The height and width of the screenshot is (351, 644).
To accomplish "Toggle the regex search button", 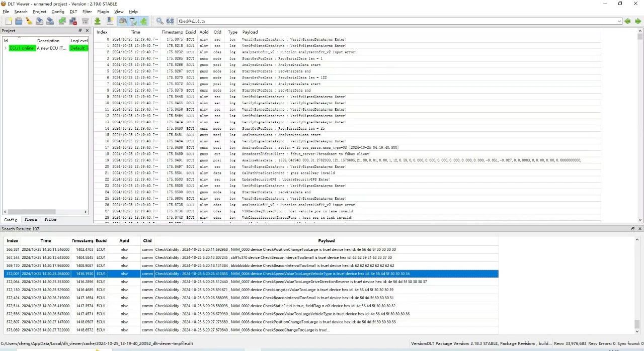I will tap(170, 21).
